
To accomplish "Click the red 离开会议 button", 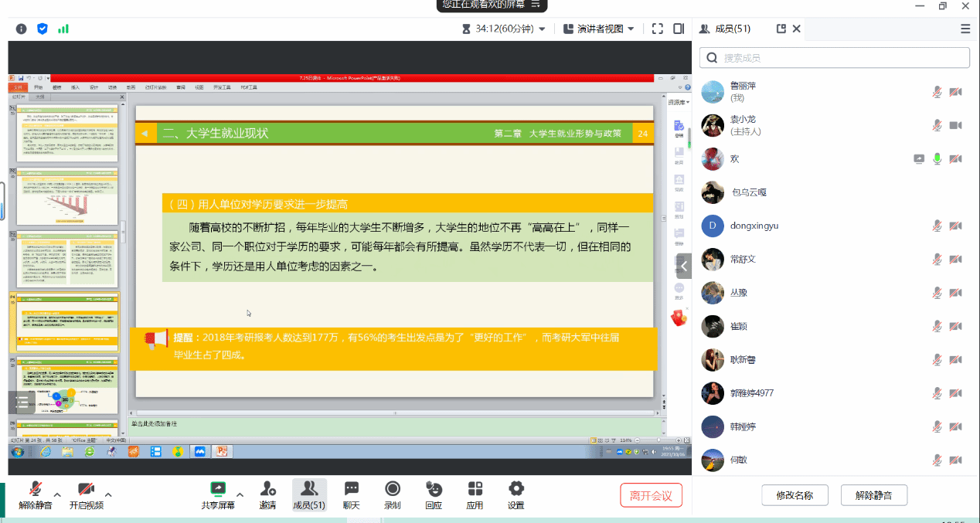I will [x=651, y=495].
